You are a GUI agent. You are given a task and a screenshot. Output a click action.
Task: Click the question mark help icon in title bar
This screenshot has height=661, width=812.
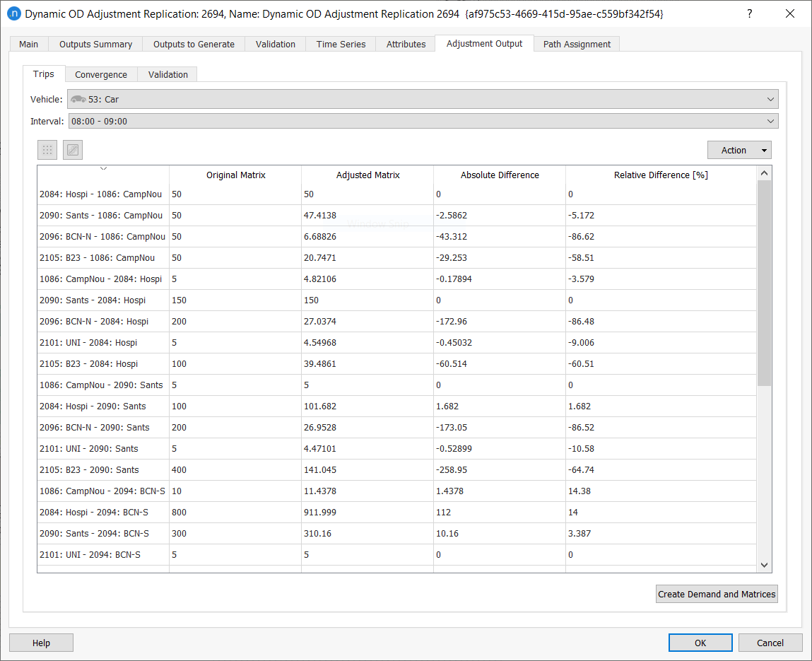tap(750, 13)
